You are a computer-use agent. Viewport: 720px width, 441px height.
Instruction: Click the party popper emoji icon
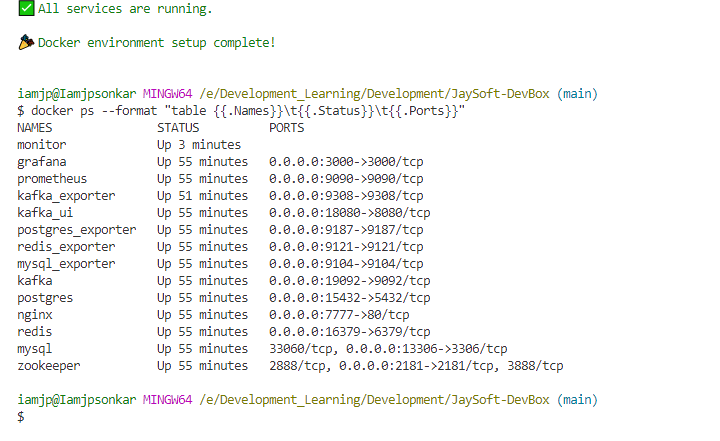tap(26, 42)
